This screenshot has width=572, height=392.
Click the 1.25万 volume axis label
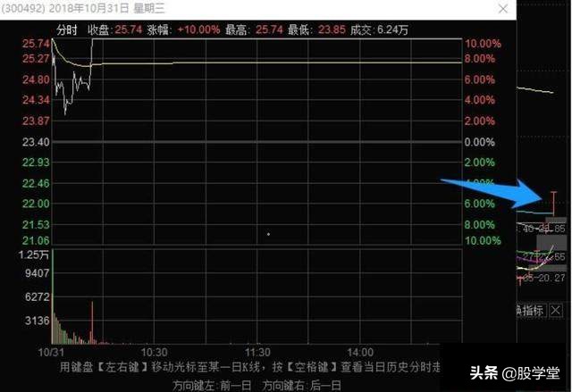[34, 254]
